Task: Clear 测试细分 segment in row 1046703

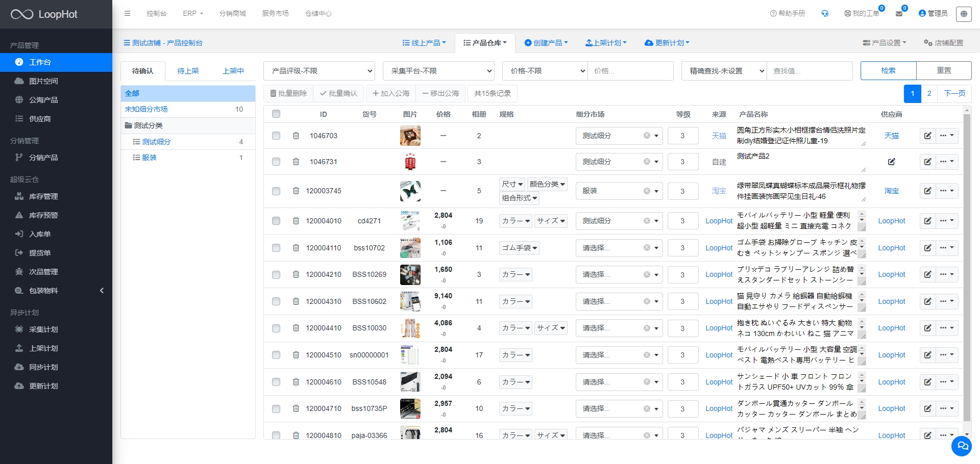Action: (647, 136)
